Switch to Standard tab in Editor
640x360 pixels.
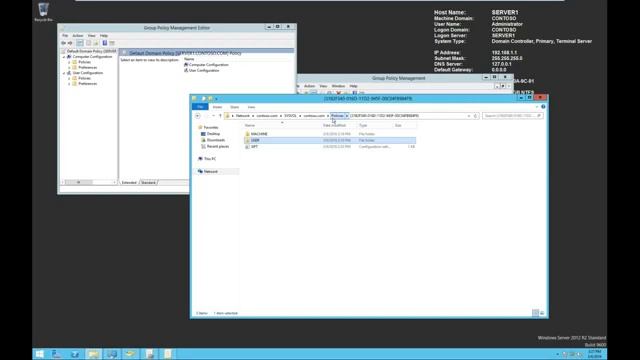(148, 182)
